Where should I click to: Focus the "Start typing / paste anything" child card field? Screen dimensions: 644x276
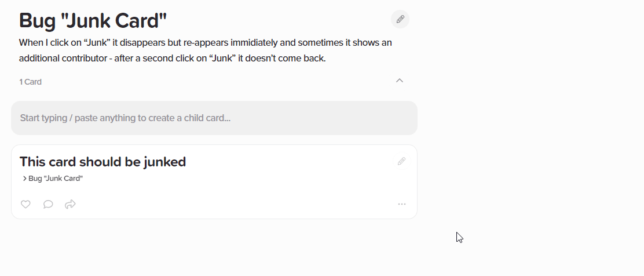214,118
